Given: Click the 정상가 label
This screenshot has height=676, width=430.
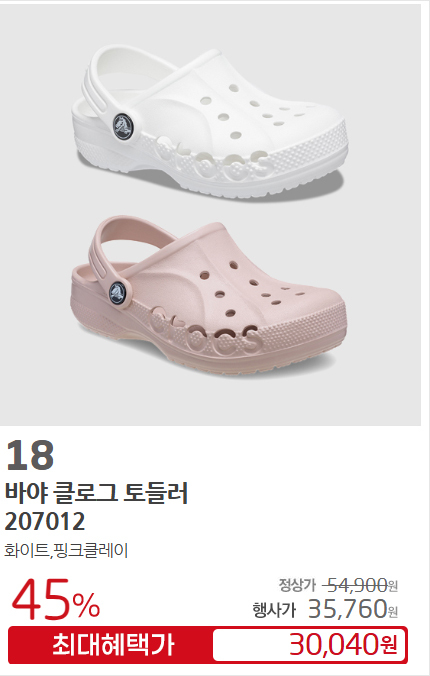Looking at the screenshot, I should click(297, 585).
